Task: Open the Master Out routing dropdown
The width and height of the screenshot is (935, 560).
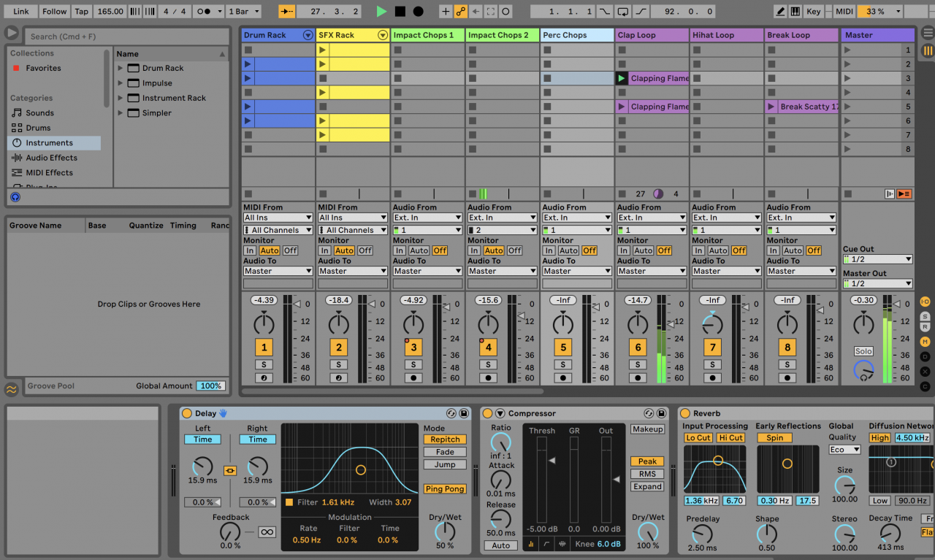Action: pos(877,283)
